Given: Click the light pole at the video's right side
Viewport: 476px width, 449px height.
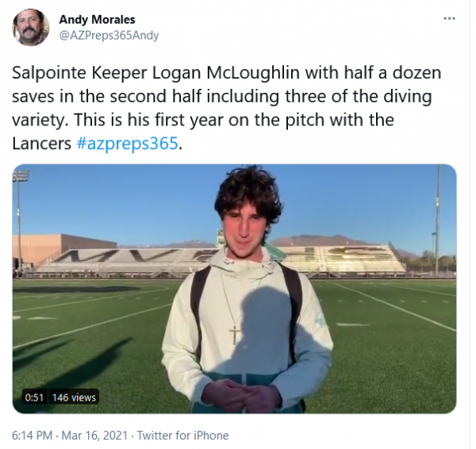Looking at the screenshot, I should click(x=438, y=220).
